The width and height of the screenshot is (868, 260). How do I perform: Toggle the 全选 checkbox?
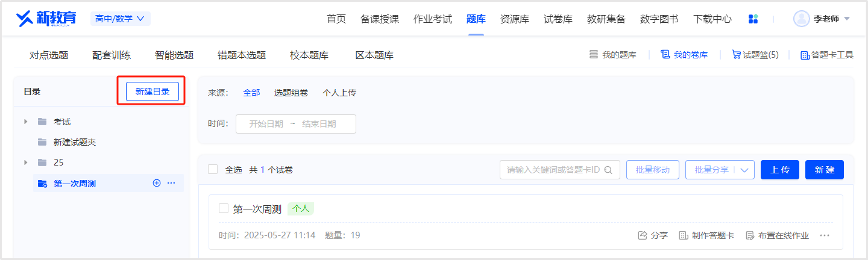tap(213, 169)
